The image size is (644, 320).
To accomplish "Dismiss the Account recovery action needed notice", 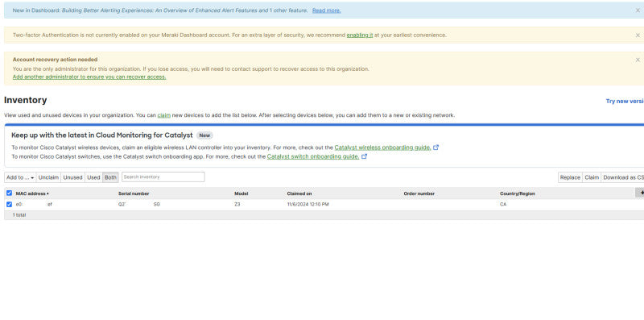I will coord(638,60).
